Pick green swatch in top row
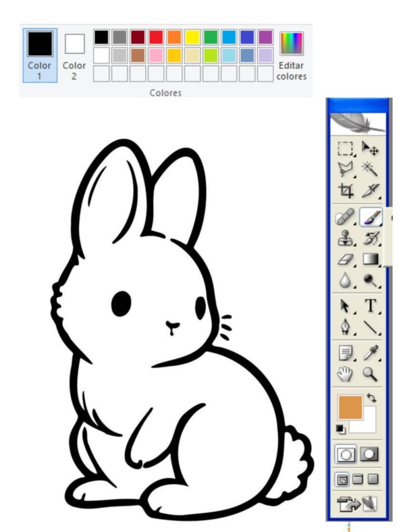 coord(211,37)
